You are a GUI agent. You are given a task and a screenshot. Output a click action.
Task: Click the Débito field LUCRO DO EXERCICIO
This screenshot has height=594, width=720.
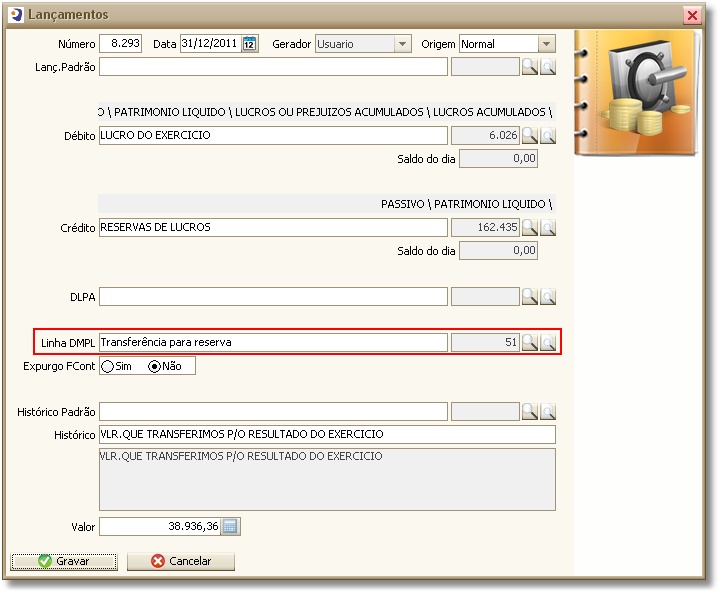[x=273, y=135]
